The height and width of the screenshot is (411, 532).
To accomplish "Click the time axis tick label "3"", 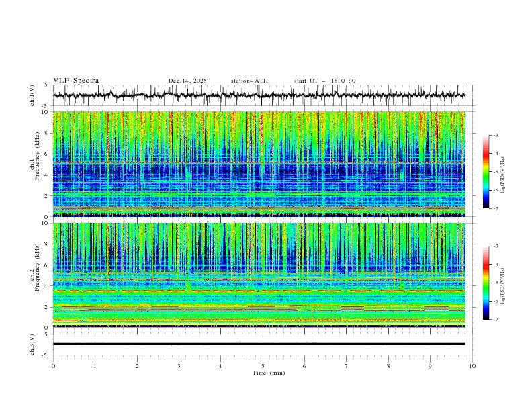I will tap(179, 366).
